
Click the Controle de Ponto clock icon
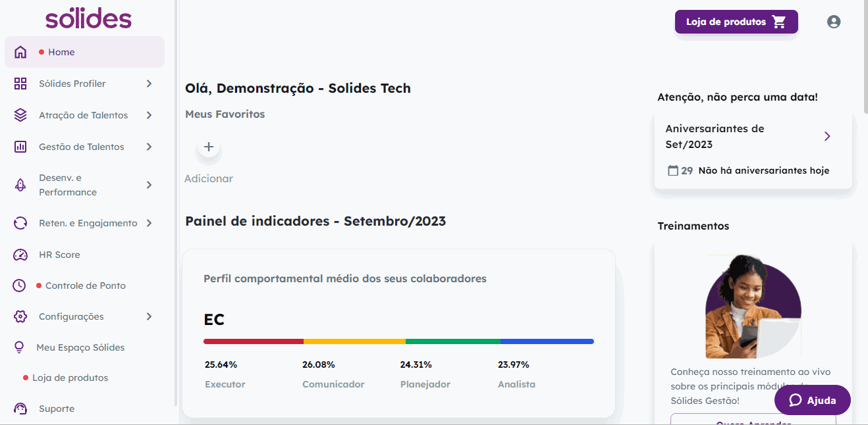[20, 286]
